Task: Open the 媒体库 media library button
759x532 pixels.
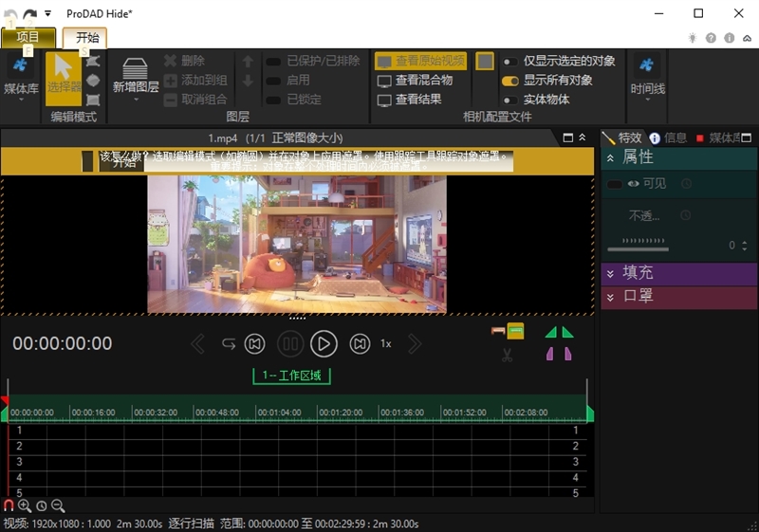Action: click(x=20, y=78)
